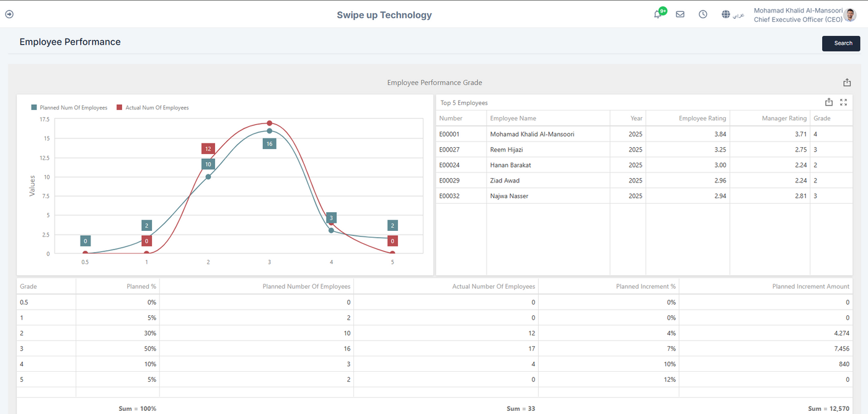This screenshot has height=414, width=868.
Task: Switch language using the globe icon
Action: tap(726, 14)
